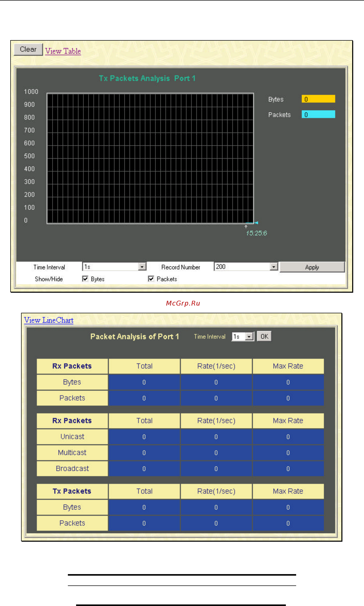This screenshot has width=364, height=606.
Task: Click chart title Tx Packets Analysis Port 1
Action: pyautogui.click(x=147, y=78)
